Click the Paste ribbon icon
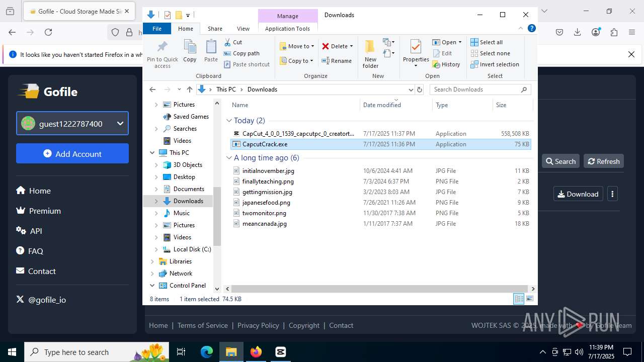This screenshot has width=644, height=362. [211, 51]
